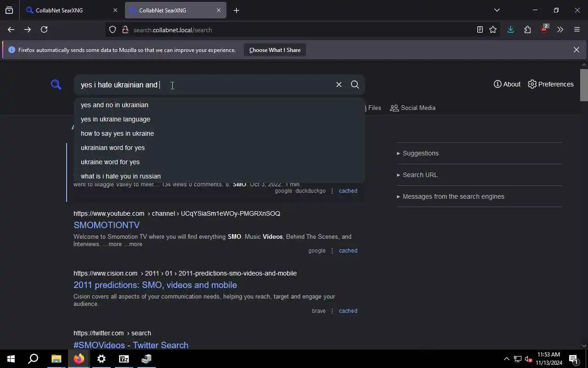This screenshot has height=368, width=588.
Task: Open cached link of the google duckduckgo result
Action: click(348, 191)
